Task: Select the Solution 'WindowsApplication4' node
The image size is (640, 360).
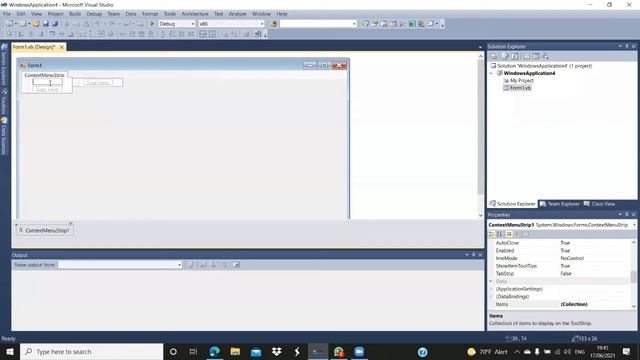Action: coord(541,66)
